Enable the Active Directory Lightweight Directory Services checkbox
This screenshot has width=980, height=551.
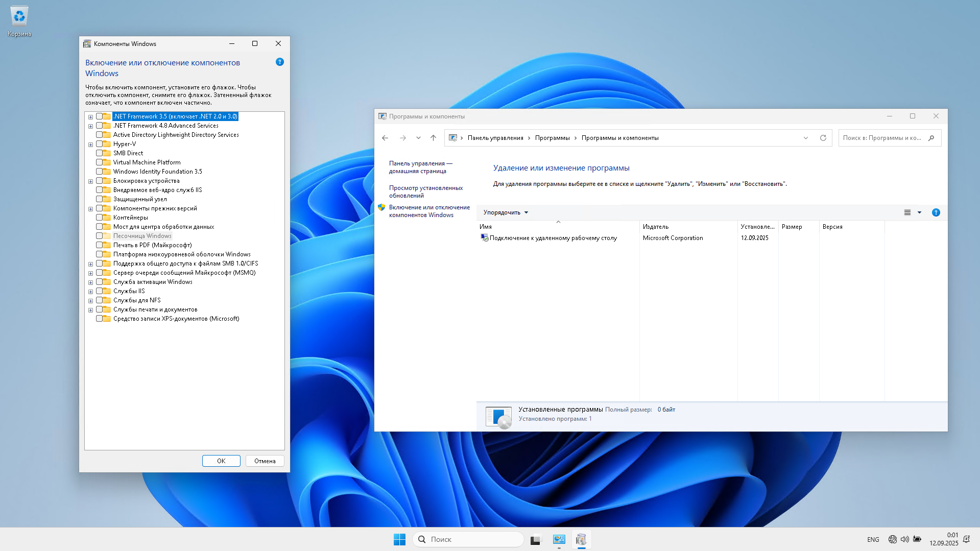[99, 135]
